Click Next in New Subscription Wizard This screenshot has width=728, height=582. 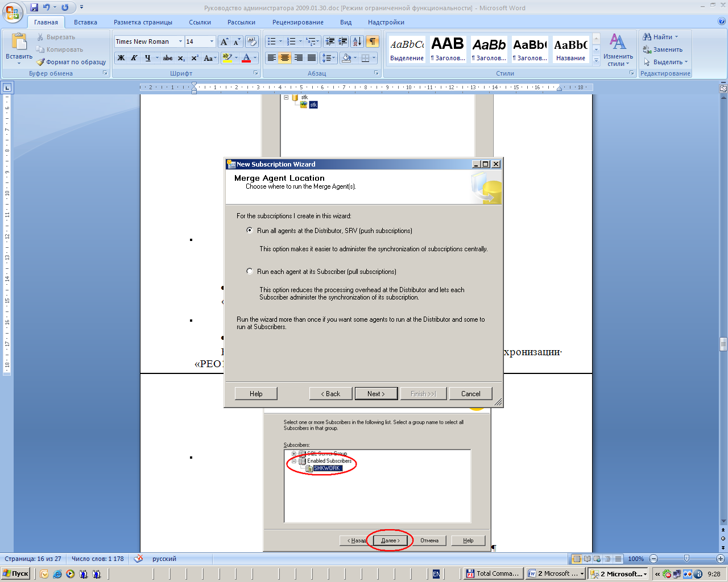[376, 393]
